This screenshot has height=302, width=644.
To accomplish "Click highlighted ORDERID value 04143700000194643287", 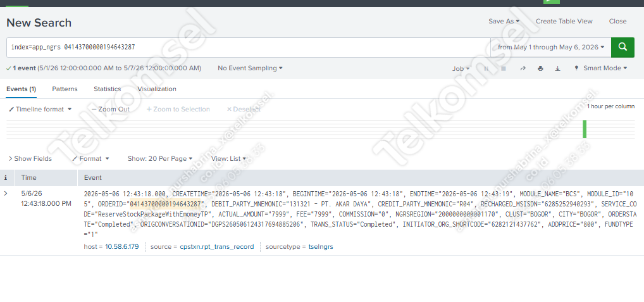I will click(165, 204).
